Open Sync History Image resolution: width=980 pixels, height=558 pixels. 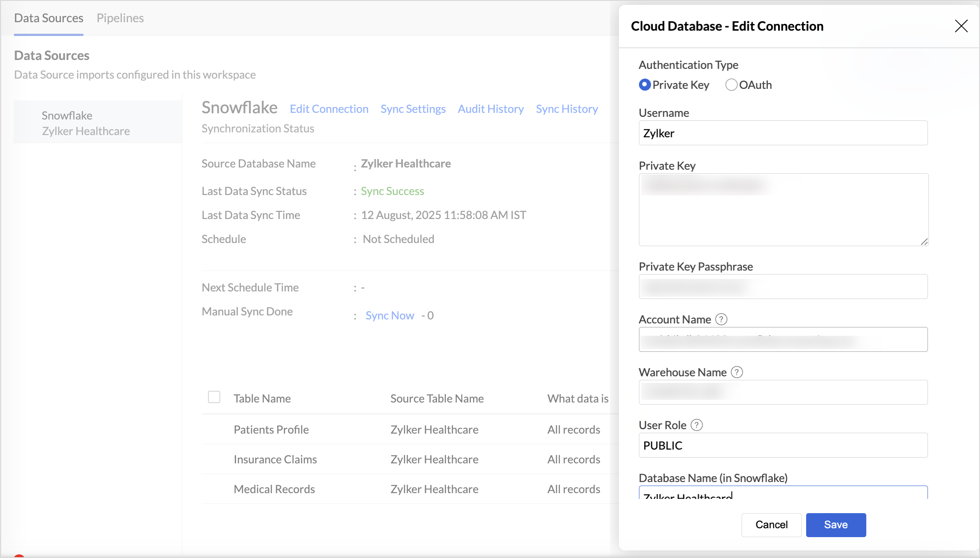pyautogui.click(x=567, y=109)
